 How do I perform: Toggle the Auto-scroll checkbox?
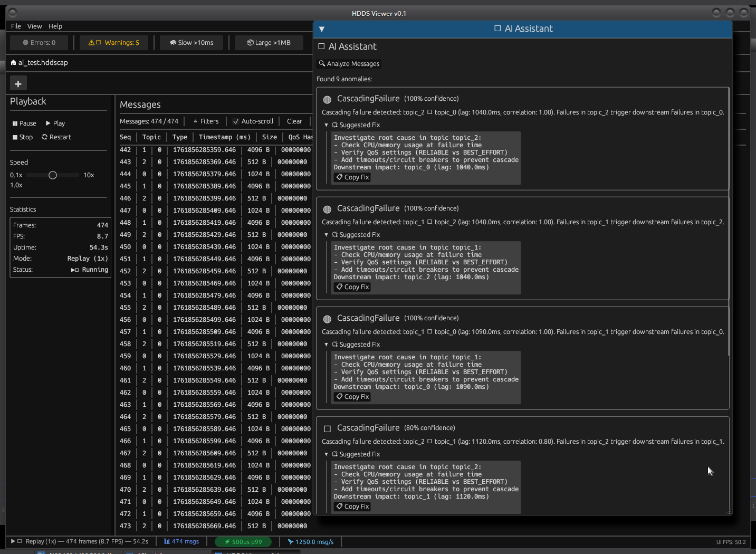253,121
